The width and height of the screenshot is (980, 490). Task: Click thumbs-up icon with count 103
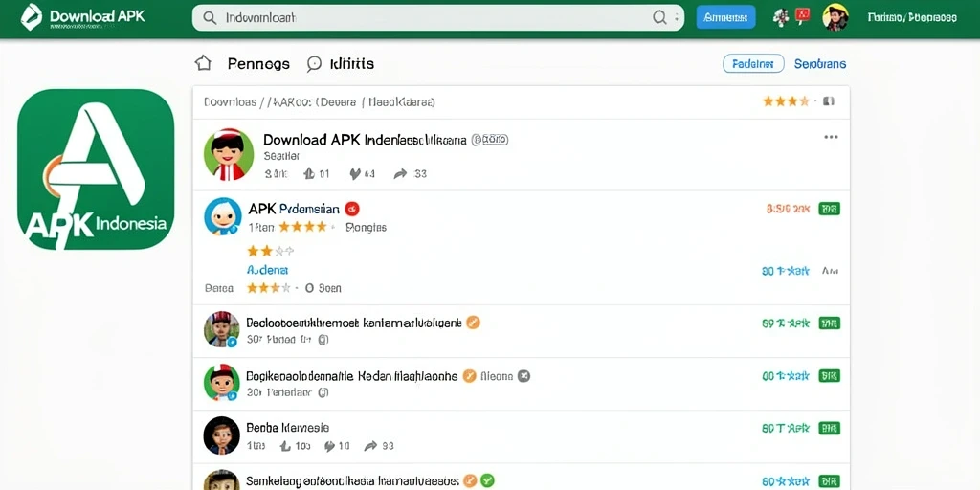pyautogui.click(x=285, y=446)
